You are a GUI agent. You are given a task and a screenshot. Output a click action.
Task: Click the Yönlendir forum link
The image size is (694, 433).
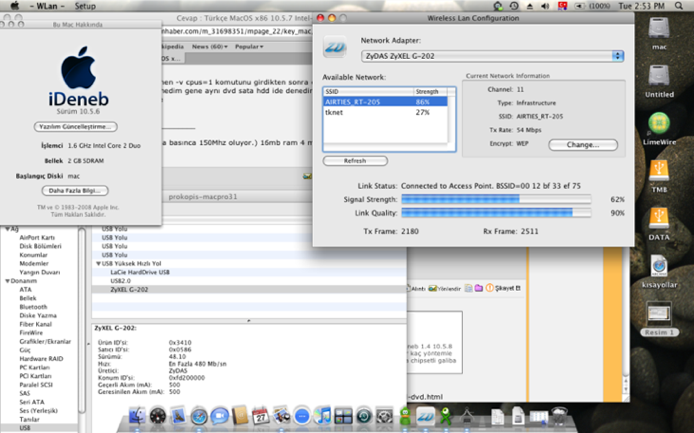[x=444, y=289]
